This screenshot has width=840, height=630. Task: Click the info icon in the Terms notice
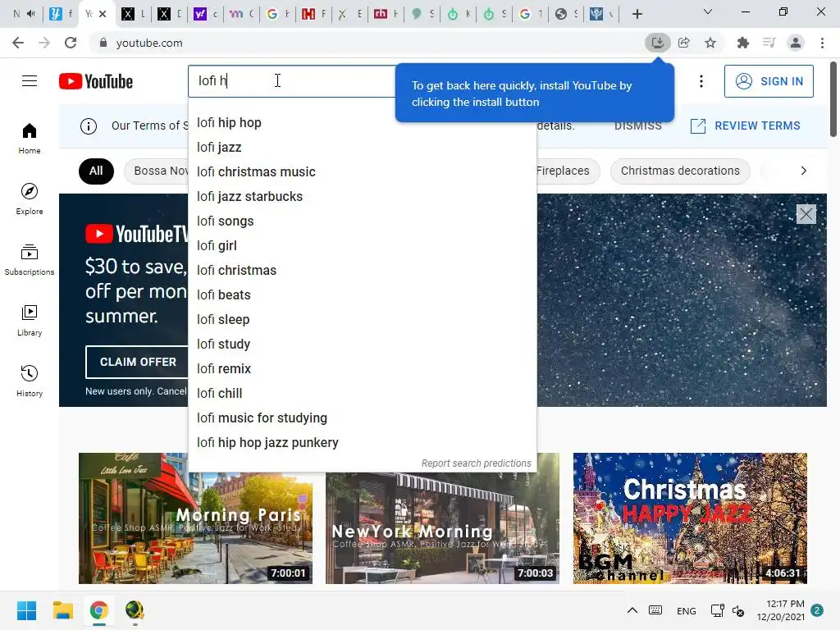(x=89, y=126)
